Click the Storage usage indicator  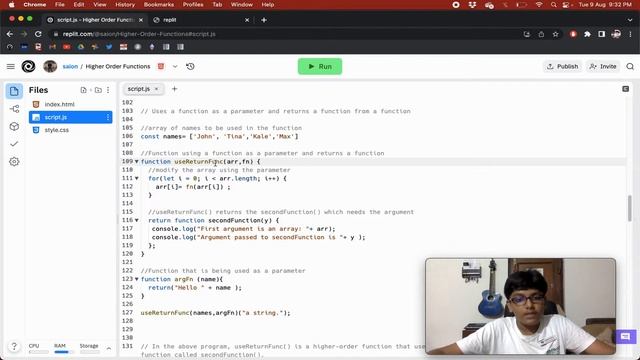(89, 348)
